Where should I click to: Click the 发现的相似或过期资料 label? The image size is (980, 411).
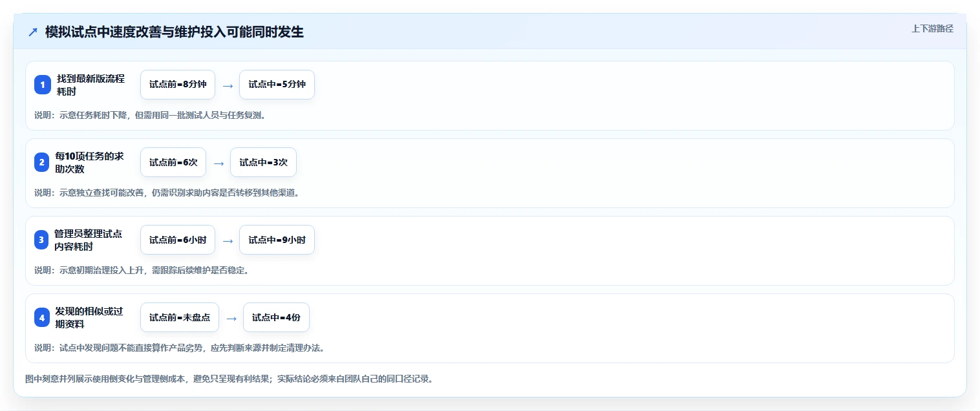coord(89,317)
